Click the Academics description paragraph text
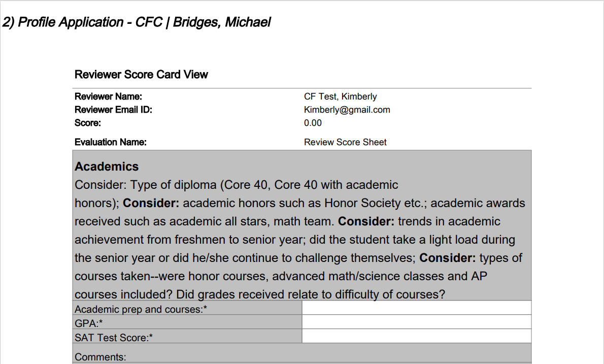This screenshot has height=364, width=604. tap(299, 240)
